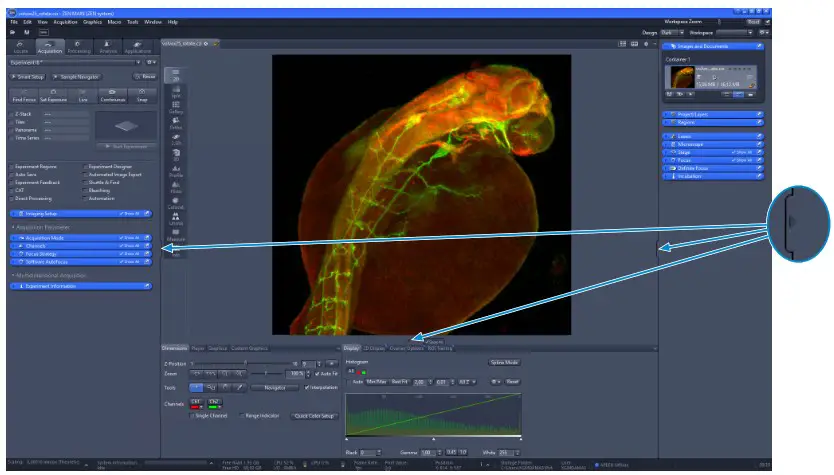
Task: Enable the Time Series checkbox
Action: tap(12, 138)
